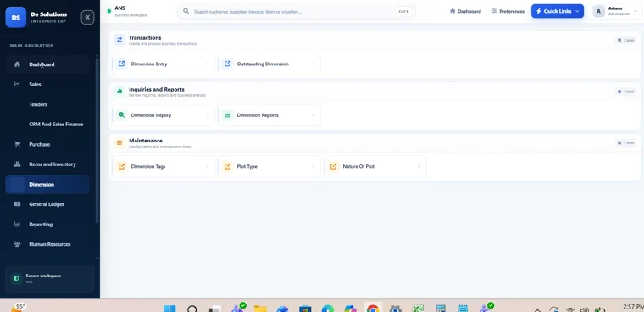Select Items and Inventory in the sidebar
Viewport: 644px width, 312px height.
click(x=47, y=164)
